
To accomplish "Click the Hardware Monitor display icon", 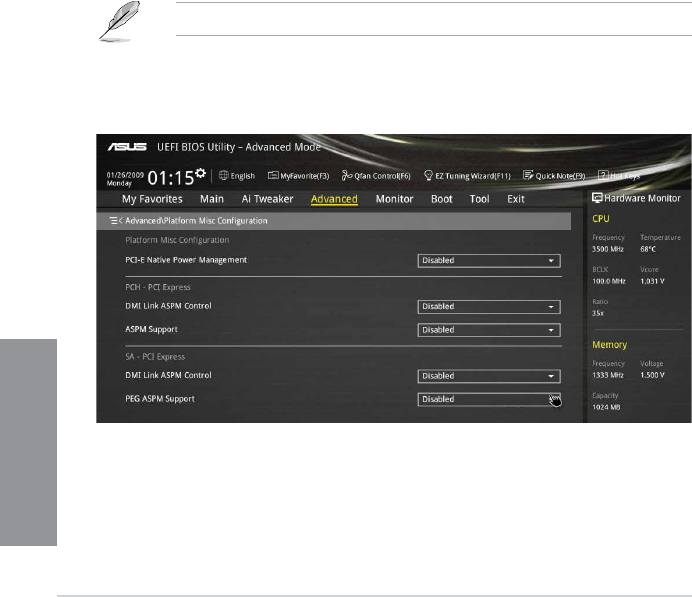I will [x=597, y=198].
